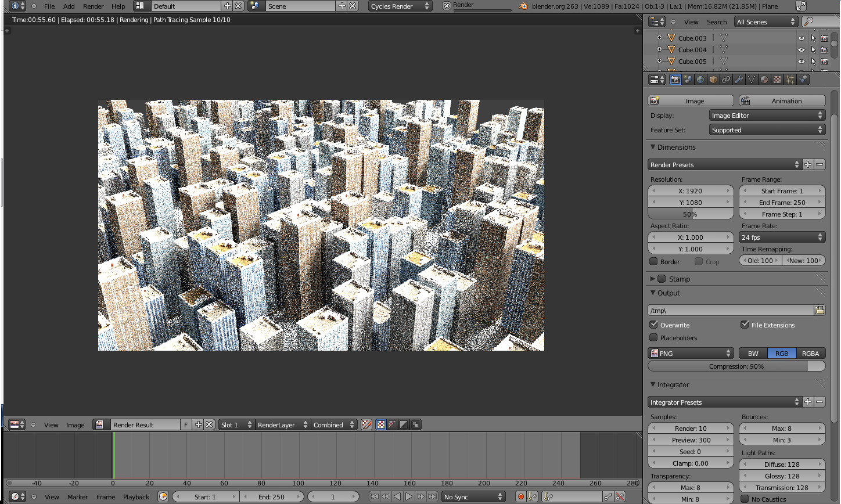Toggle selectability of Cube.003
This screenshot has width=841, height=504.
[x=813, y=38]
